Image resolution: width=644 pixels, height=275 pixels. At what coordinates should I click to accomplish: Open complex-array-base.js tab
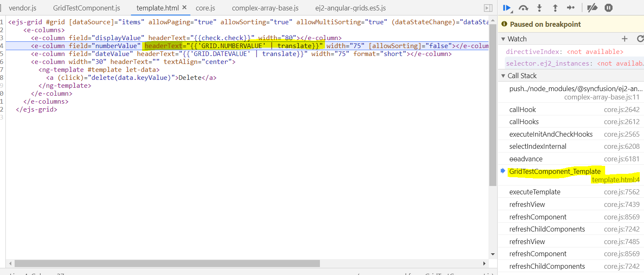point(265,8)
